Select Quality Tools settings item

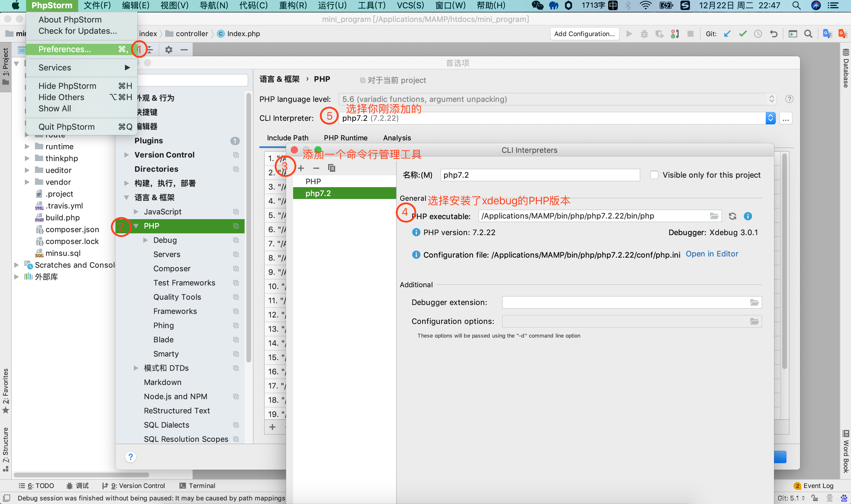pyautogui.click(x=177, y=297)
